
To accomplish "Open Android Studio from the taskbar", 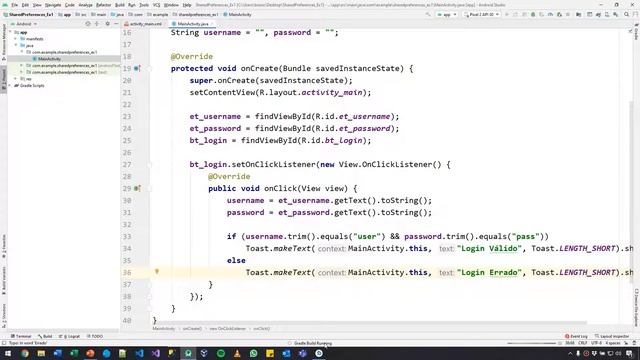I will (188, 353).
